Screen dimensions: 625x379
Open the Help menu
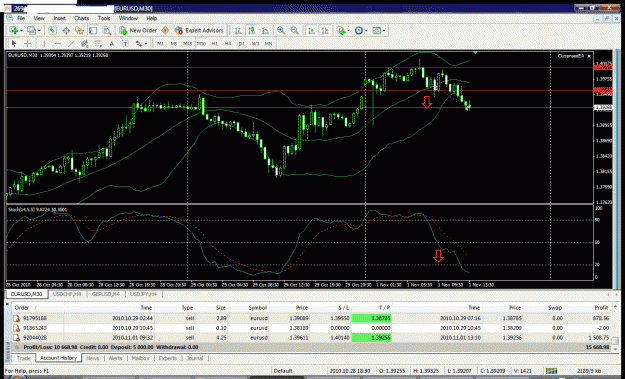pyautogui.click(x=151, y=18)
